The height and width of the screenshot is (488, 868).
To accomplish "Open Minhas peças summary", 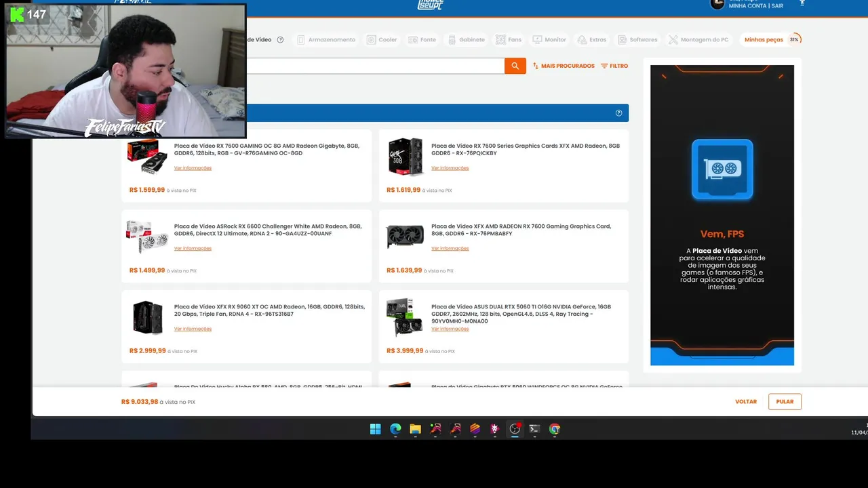I will coord(764,40).
